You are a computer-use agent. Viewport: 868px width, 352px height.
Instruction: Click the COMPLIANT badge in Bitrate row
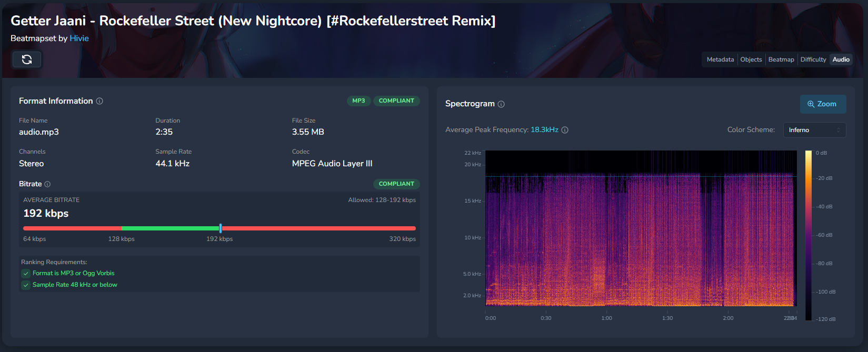coord(396,184)
